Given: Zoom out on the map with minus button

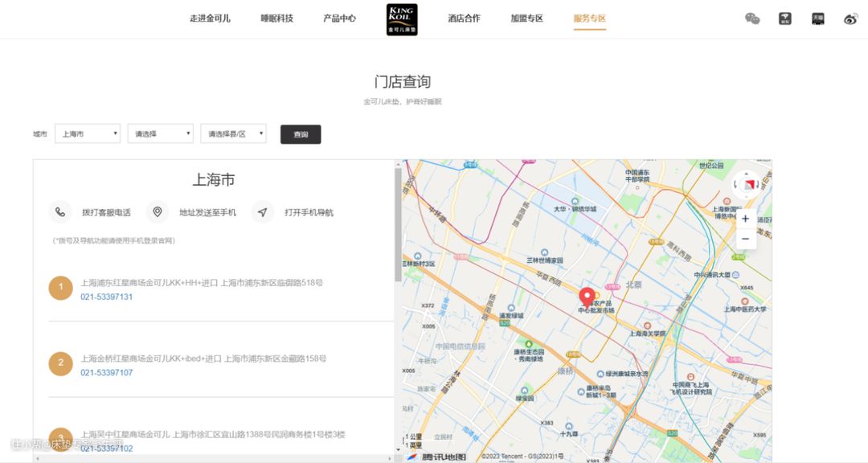Looking at the screenshot, I should [745, 239].
